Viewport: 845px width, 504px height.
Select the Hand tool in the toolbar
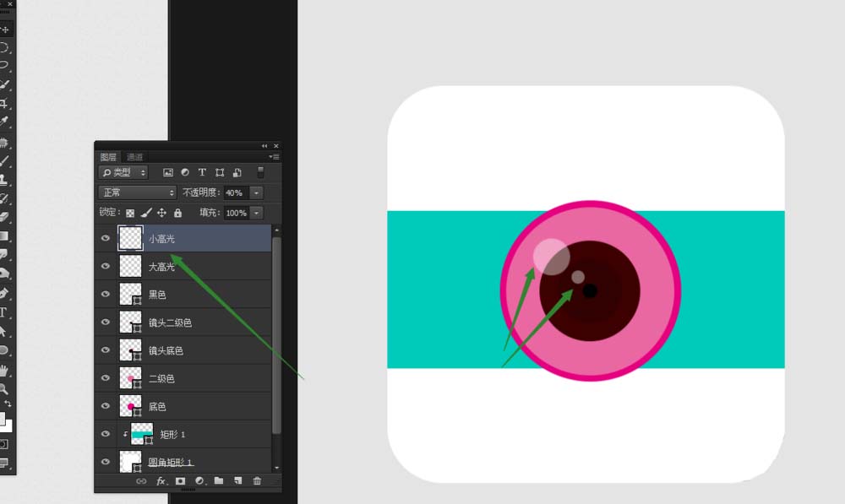4,370
